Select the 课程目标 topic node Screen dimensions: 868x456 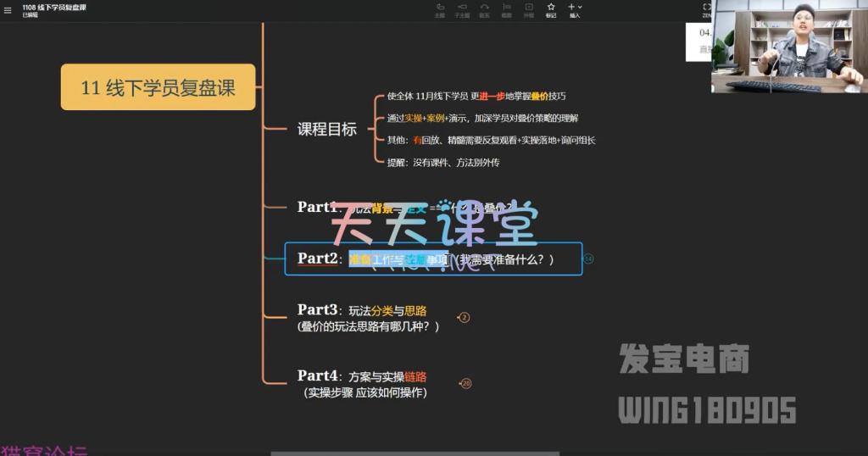pyautogui.click(x=326, y=130)
